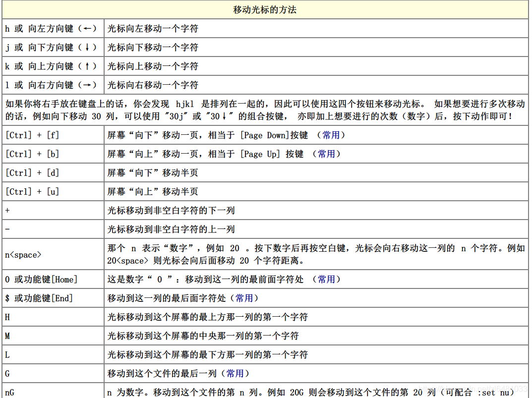The height and width of the screenshot is (398, 532).
Task: Click the n<space> explanation paragraph
Action: pos(316,254)
